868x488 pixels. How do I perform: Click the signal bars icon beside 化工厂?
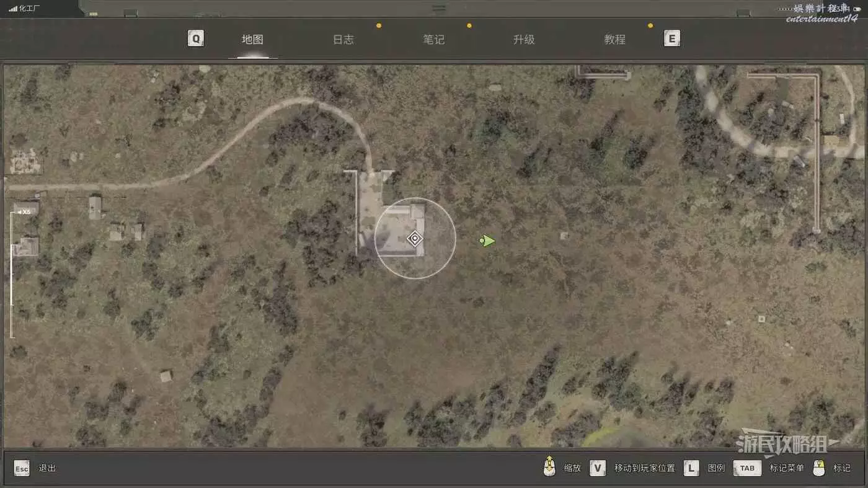13,9
